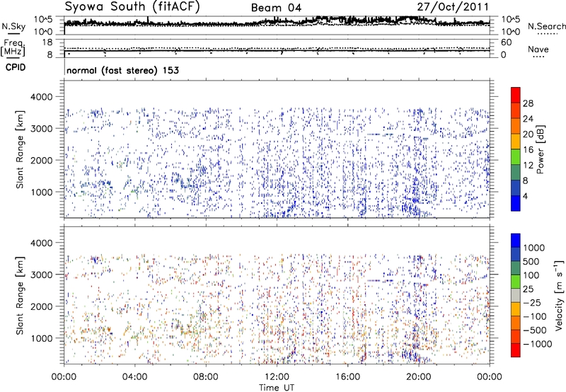Click the 'Syowa South (fitACF)' title

[132, 7]
